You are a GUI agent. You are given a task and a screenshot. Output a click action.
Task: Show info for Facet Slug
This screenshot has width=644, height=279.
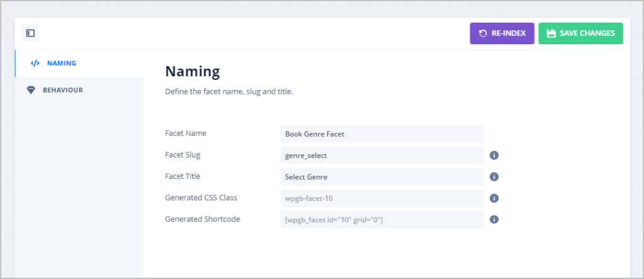point(494,155)
